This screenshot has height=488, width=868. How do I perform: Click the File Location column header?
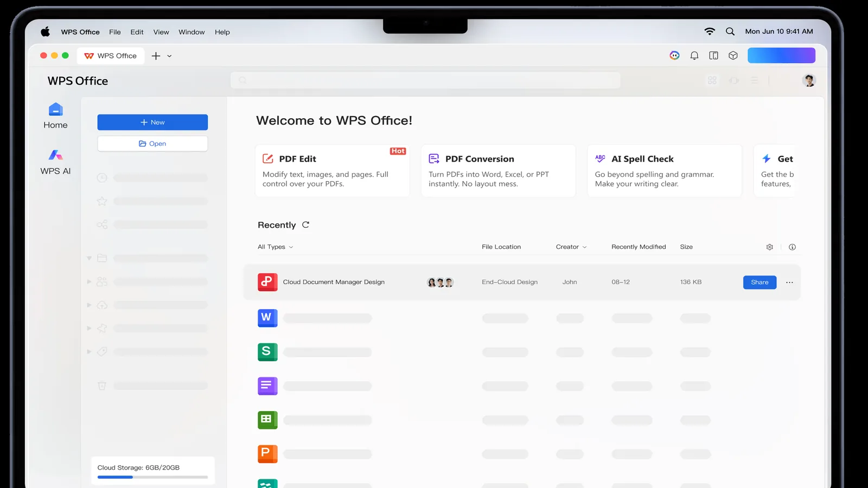coord(501,247)
